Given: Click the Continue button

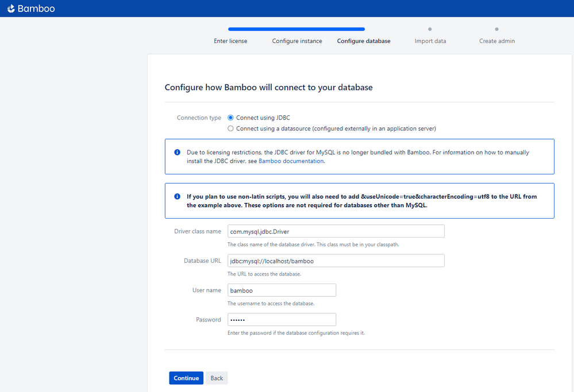Looking at the screenshot, I should 186,378.
